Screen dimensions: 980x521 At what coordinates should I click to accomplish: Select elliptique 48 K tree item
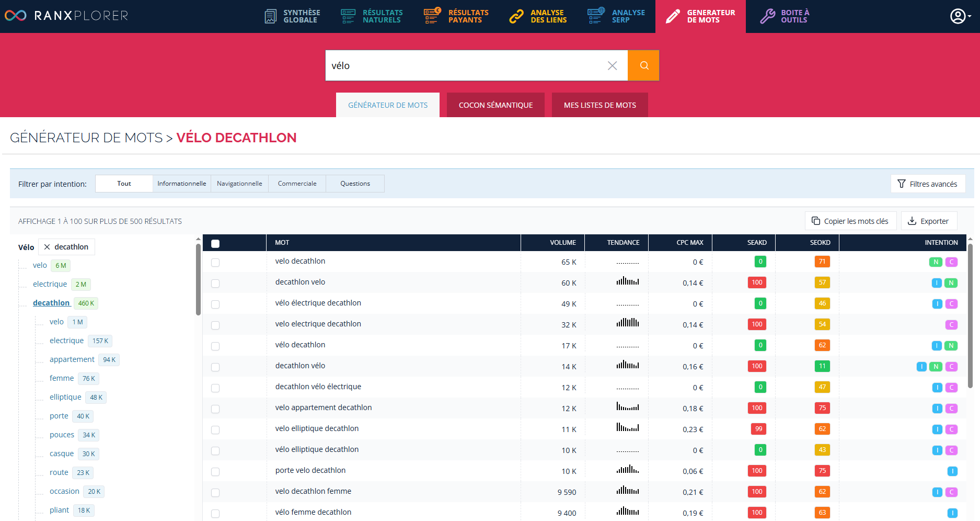77,397
